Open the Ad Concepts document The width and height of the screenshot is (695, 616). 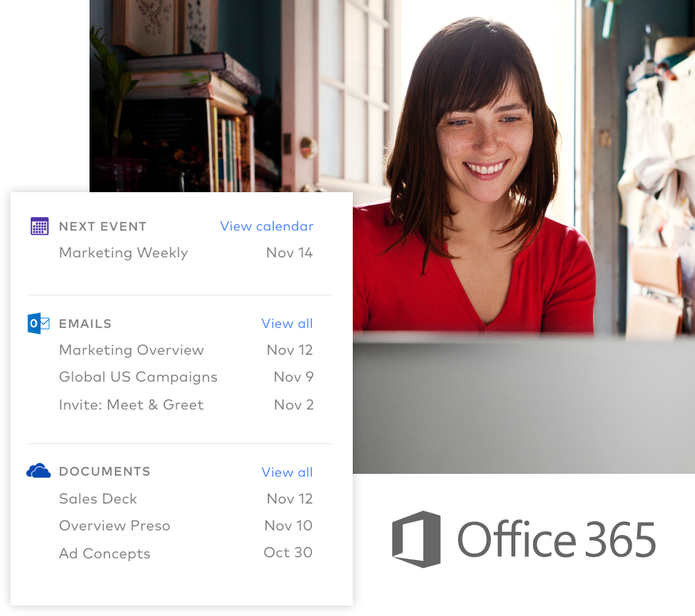105,553
